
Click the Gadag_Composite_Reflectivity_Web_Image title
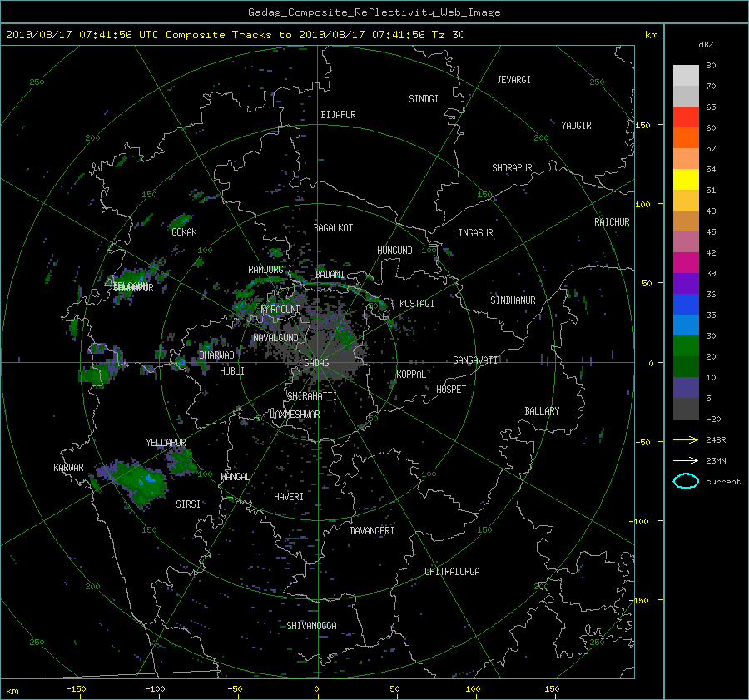374,12
